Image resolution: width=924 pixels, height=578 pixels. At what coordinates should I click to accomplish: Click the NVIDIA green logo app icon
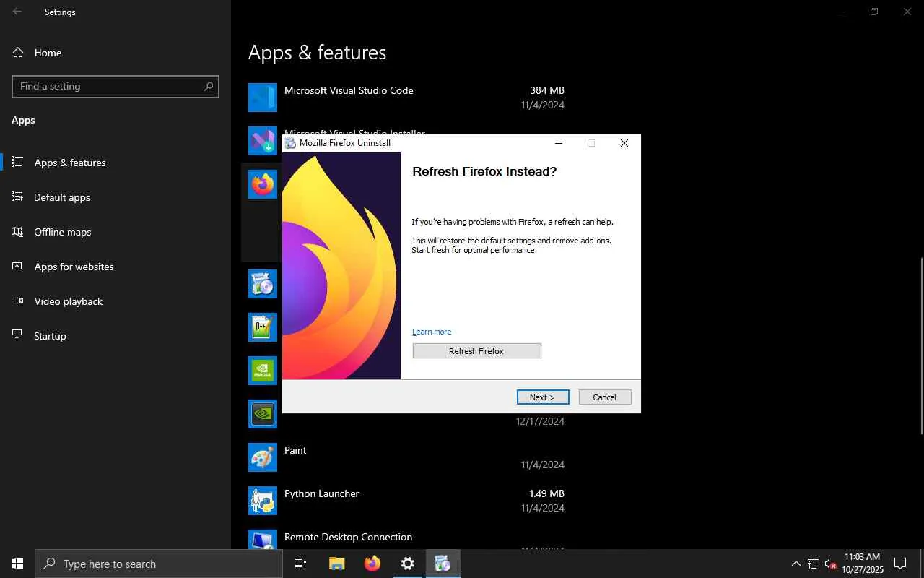(263, 371)
